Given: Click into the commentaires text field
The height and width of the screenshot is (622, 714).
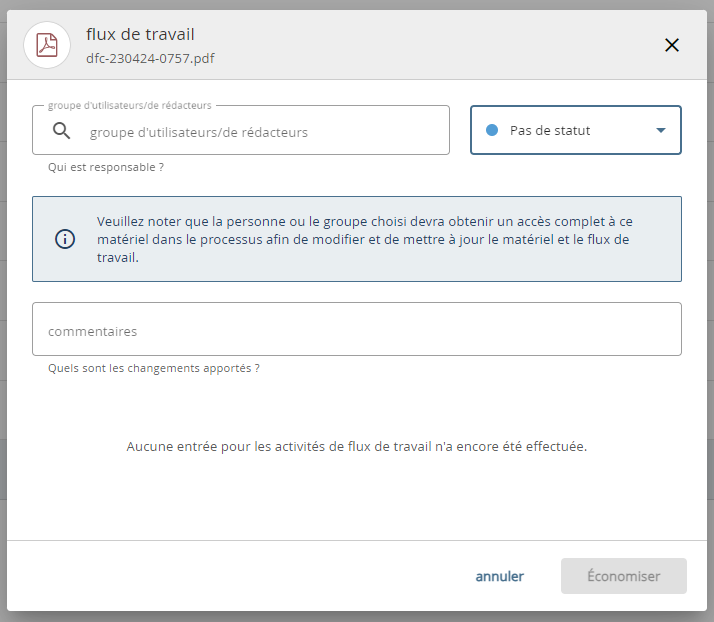Looking at the screenshot, I should 356,330.
